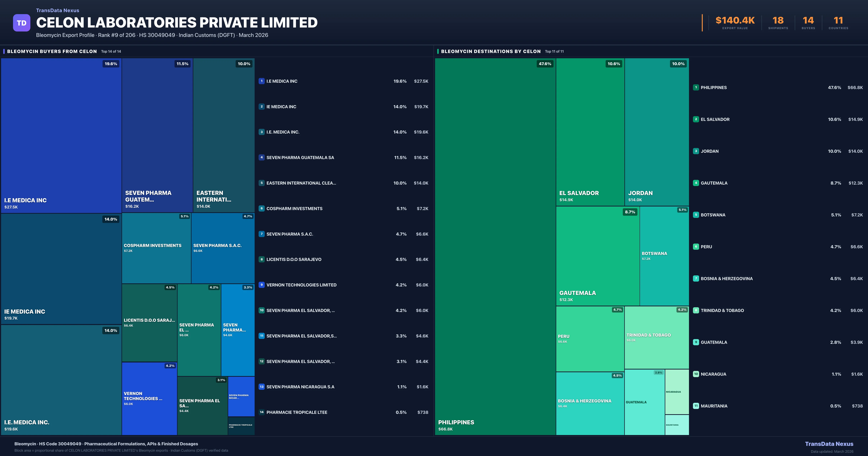Click the purple TD logo icon
This screenshot has width=868, height=456.
22,23
